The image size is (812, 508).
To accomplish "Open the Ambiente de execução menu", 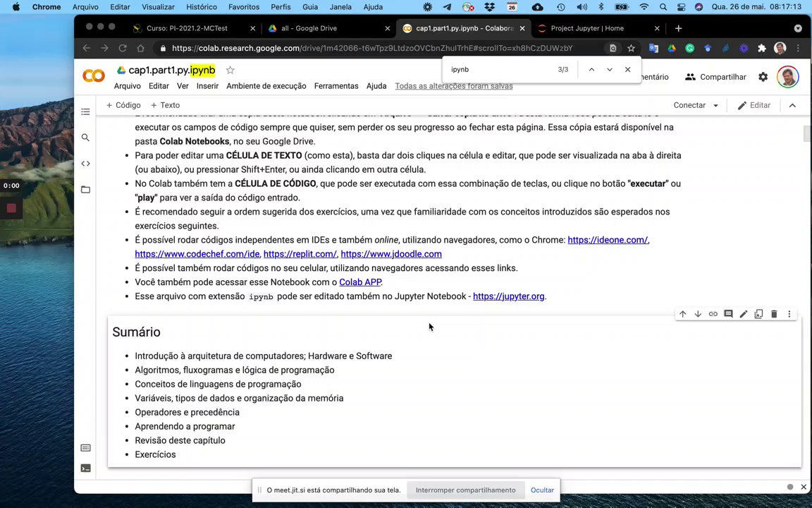I will point(266,86).
